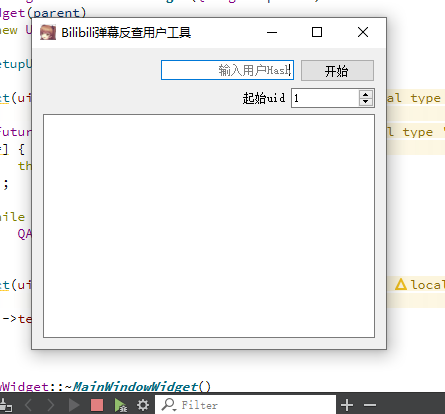Go to next item with right arrow
Image resolution: width=445 pixels, height=414 pixels.
click(x=51, y=405)
